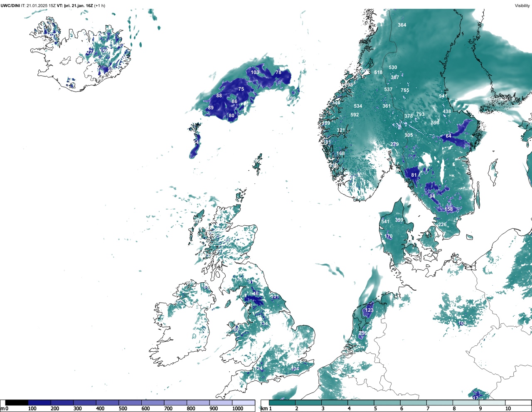
Task: Click the value '89' in the Atlantic fog
Action: (x=211, y=108)
